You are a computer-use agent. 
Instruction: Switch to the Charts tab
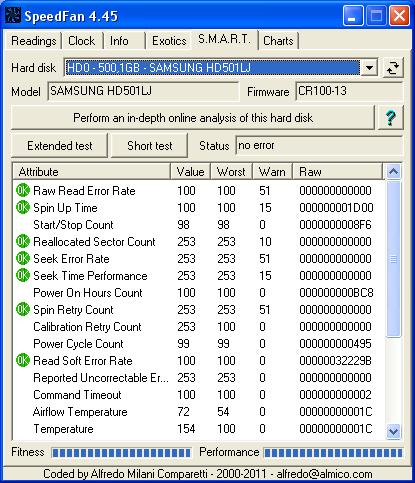278,41
